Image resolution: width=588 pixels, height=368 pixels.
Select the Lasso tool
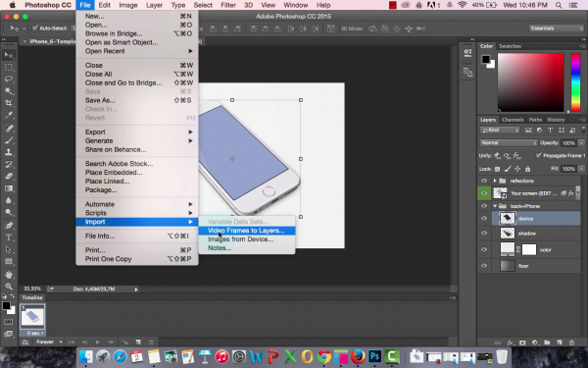[x=9, y=79]
